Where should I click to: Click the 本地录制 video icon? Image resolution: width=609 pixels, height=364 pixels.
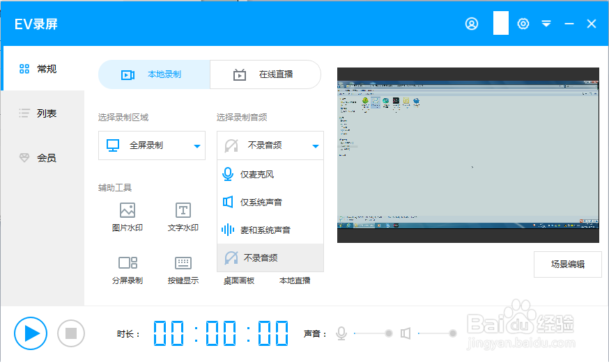click(x=128, y=74)
